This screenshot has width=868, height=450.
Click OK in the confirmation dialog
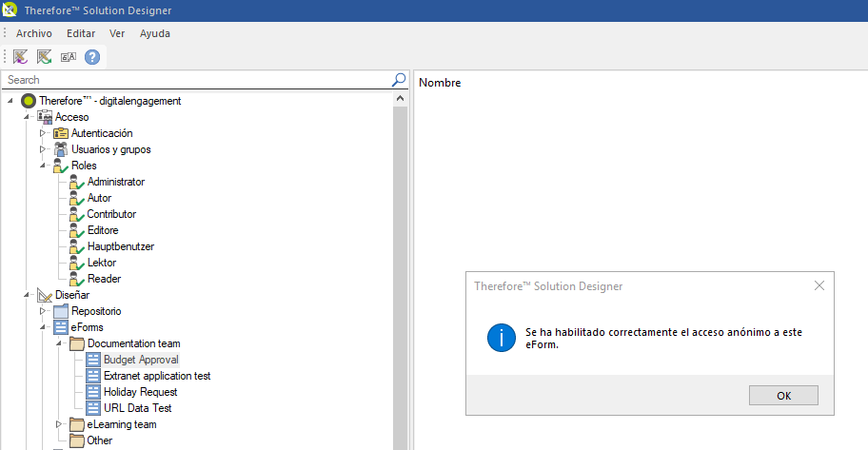pyautogui.click(x=783, y=396)
